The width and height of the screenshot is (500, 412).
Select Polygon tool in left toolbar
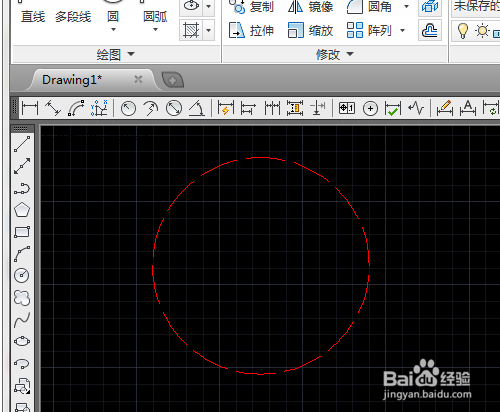point(22,210)
